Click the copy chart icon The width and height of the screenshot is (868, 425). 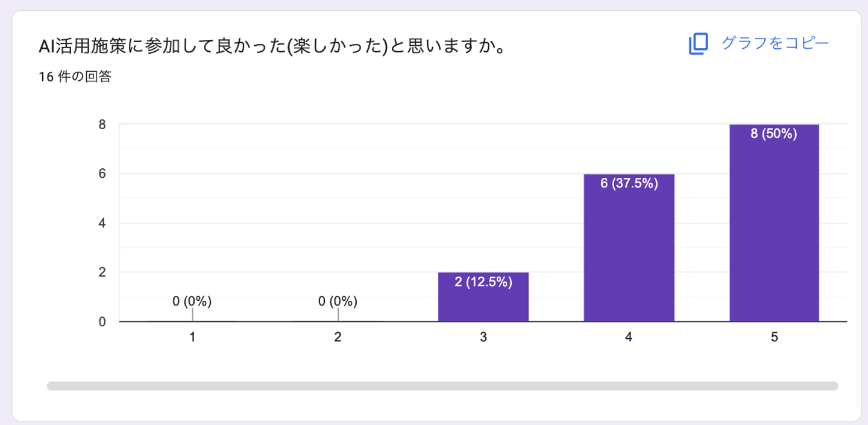coord(698,43)
